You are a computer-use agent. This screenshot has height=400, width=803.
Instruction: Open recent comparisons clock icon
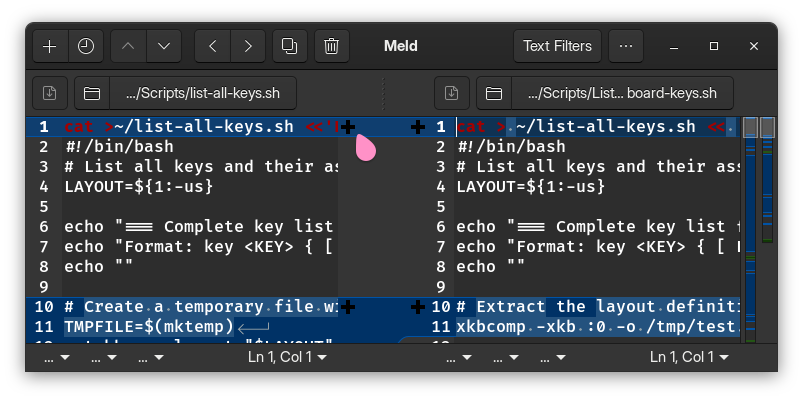pos(86,46)
